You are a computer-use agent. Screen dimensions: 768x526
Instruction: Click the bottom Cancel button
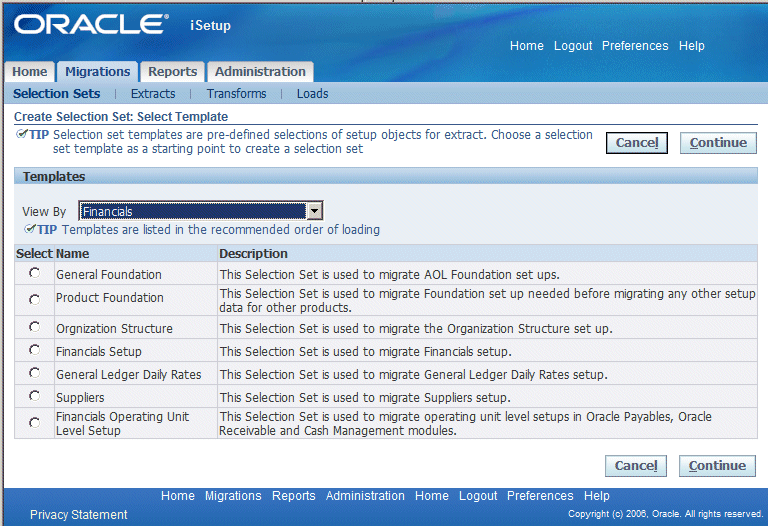pyautogui.click(x=636, y=465)
